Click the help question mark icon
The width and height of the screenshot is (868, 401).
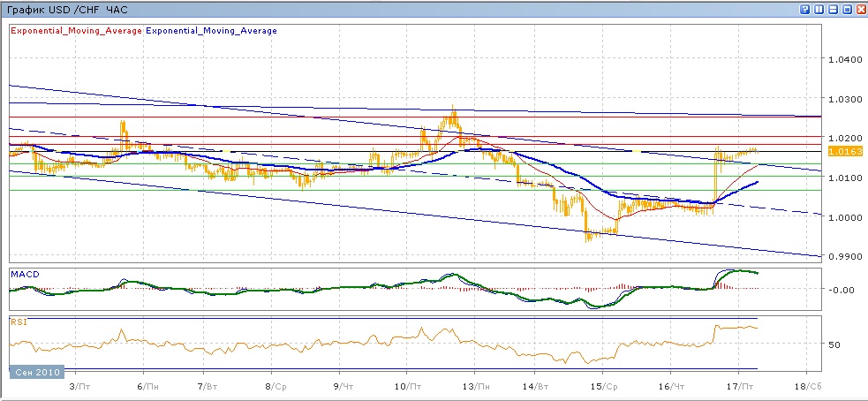click(804, 9)
